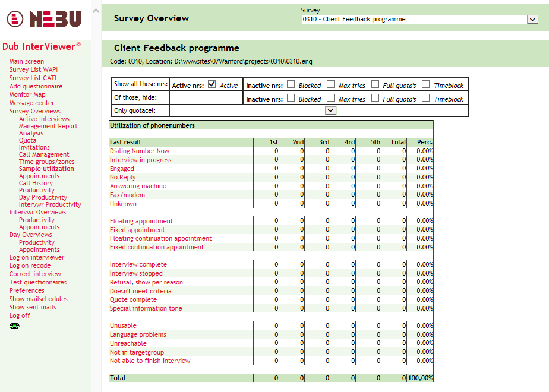
Task: Click Log on recode
Action: pyautogui.click(x=30, y=265)
